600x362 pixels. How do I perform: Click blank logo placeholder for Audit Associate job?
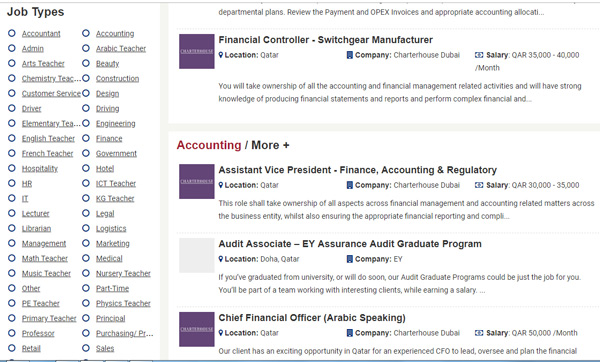click(197, 255)
